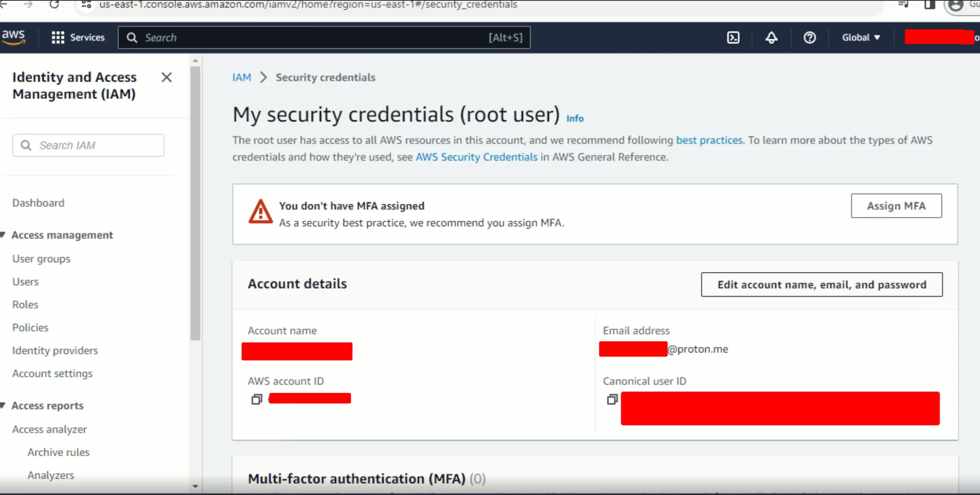Viewport: 980px width, 495px height.
Task: Open the AWS CloudShell icon
Action: (733, 38)
